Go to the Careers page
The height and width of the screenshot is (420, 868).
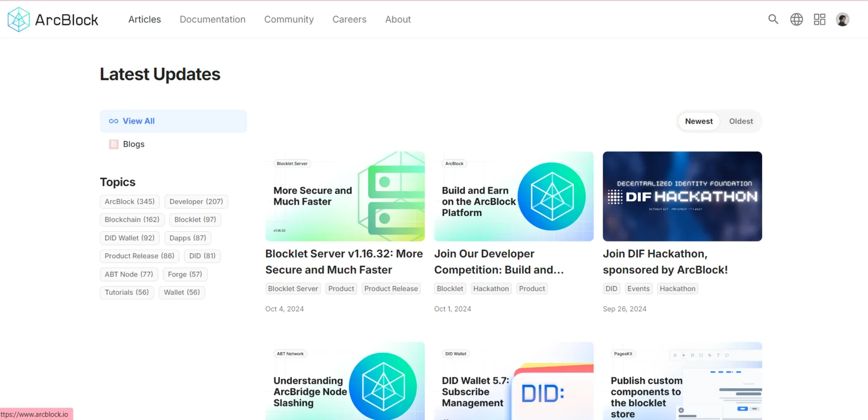click(349, 20)
